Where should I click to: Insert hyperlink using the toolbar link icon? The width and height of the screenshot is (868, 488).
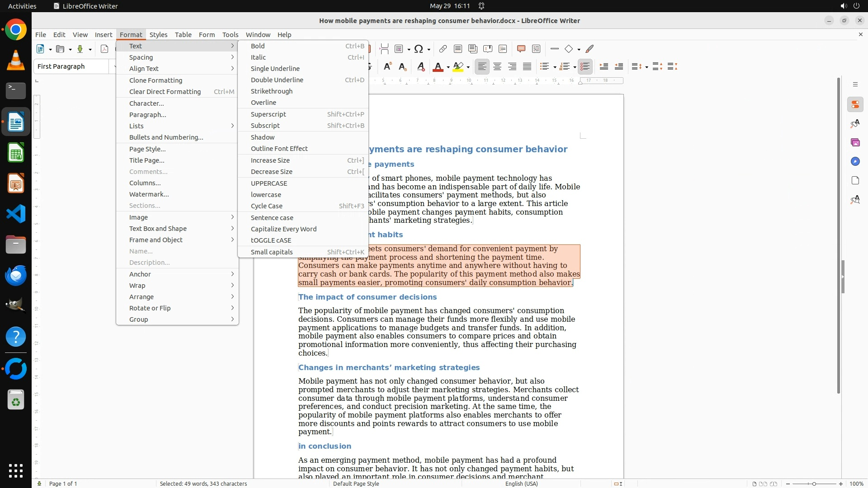[x=443, y=49]
